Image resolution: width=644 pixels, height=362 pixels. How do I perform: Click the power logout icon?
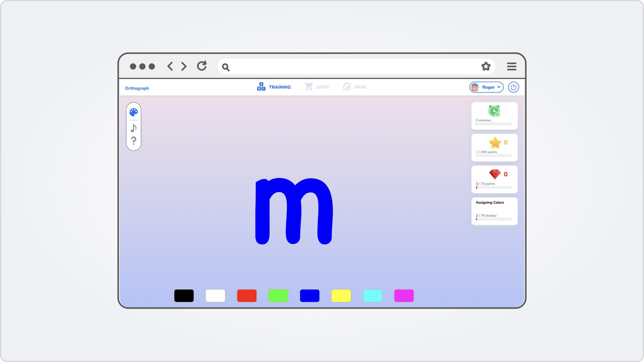[514, 87]
